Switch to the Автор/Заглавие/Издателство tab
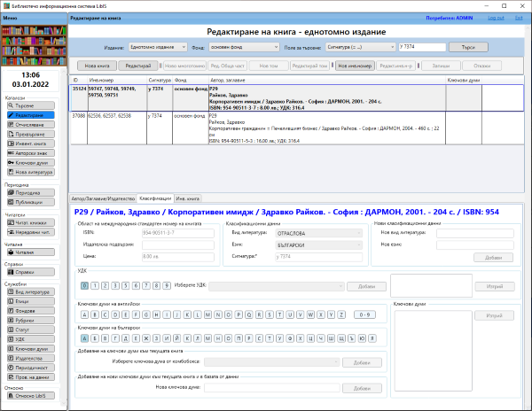This screenshot has height=411, width=532. click(x=102, y=198)
